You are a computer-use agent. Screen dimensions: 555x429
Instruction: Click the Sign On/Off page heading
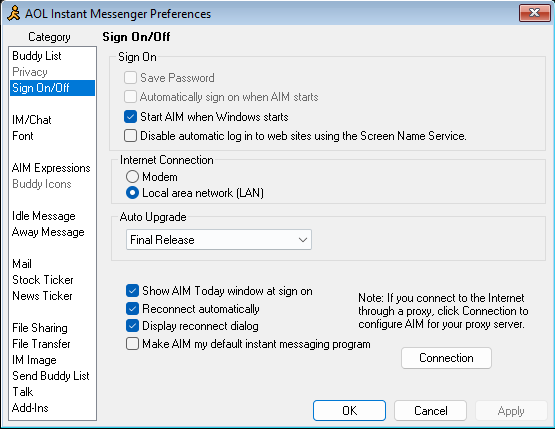pos(136,36)
